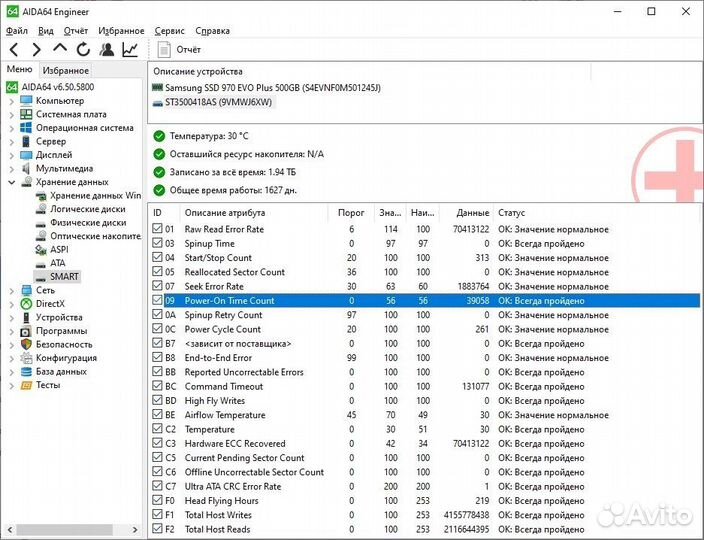
Task: Toggle checkbox for 03 Spinup Time
Action: pos(157,243)
